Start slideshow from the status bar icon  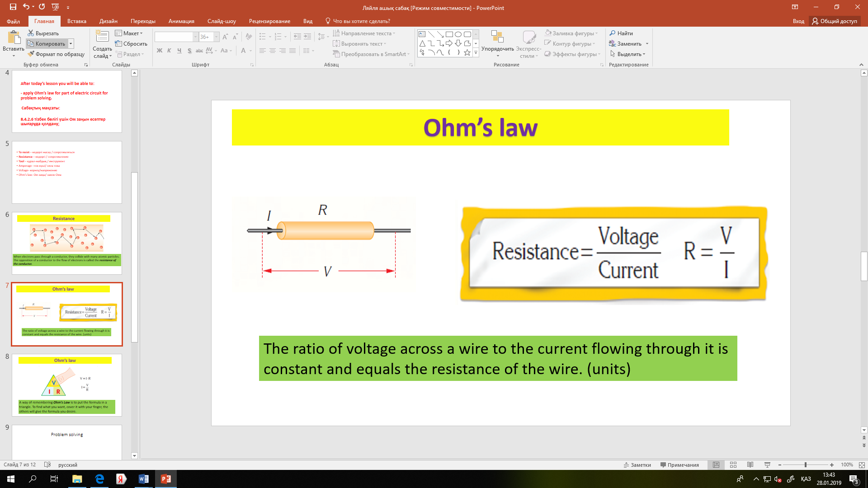tap(767, 465)
